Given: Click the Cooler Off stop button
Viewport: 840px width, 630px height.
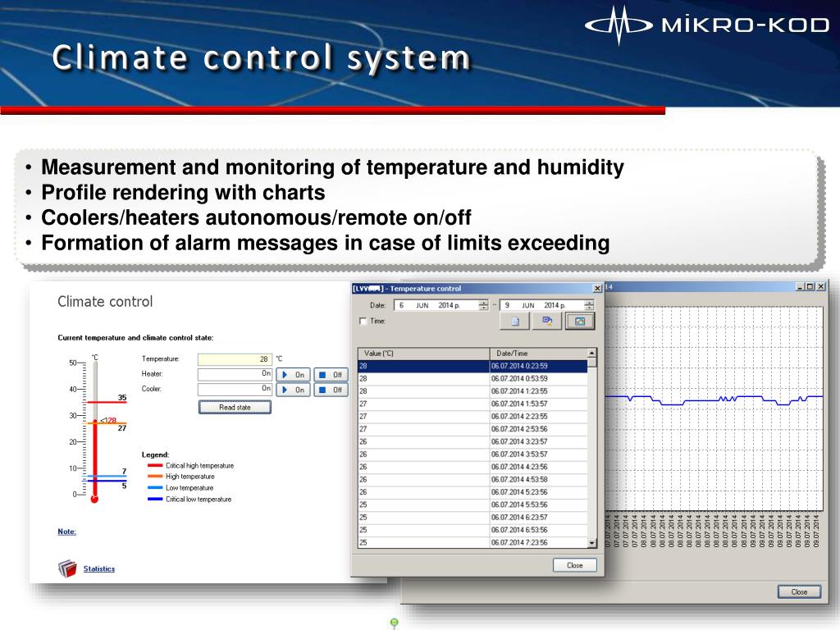Looking at the screenshot, I should point(331,390).
